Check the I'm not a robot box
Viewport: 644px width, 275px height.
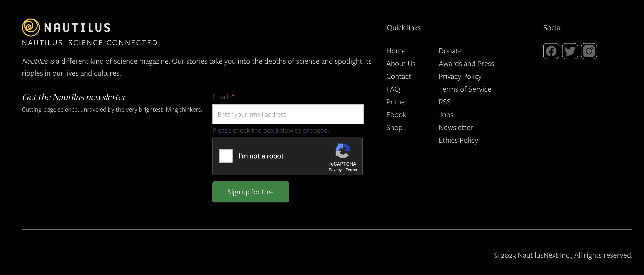click(226, 156)
